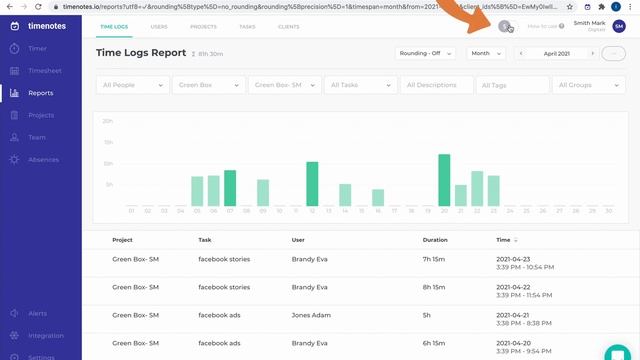Click the 8h 15m duration cell
This screenshot has width=640, height=360.
tap(434, 287)
